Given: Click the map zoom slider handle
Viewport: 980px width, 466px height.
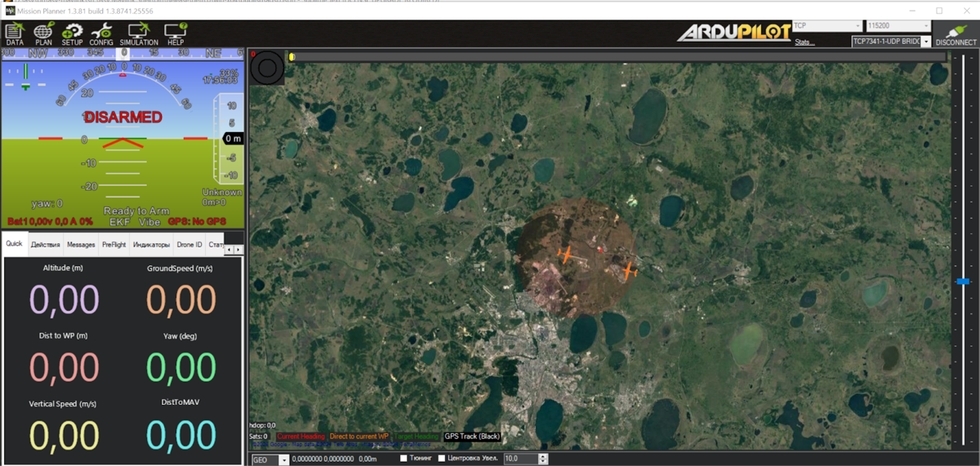Looking at the screenshot, I should [x=963, y=281].
